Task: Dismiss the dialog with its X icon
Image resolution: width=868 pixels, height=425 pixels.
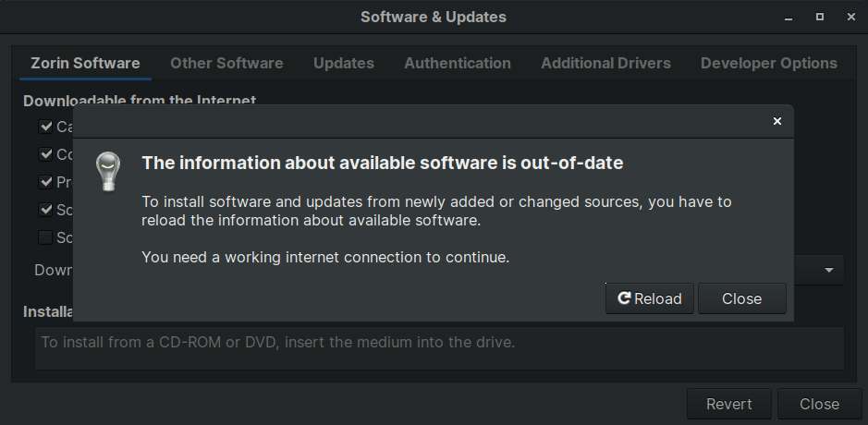Action: [777, 121]
